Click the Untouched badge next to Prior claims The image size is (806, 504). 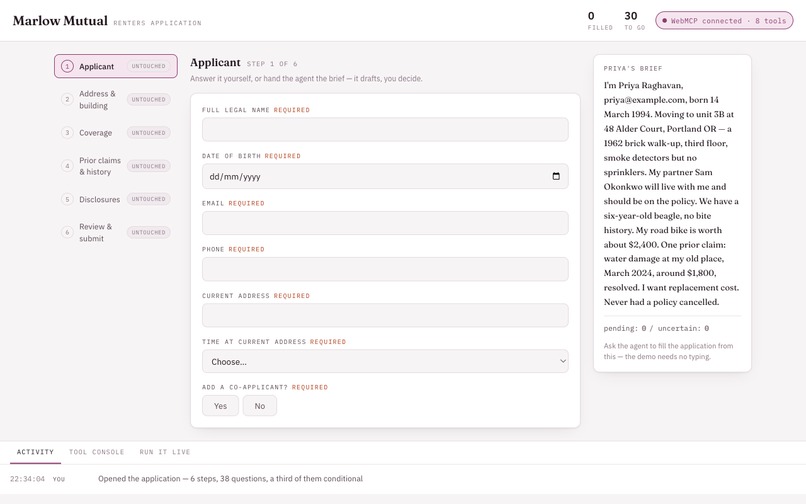pyautogui.click(x=149, y=166)
